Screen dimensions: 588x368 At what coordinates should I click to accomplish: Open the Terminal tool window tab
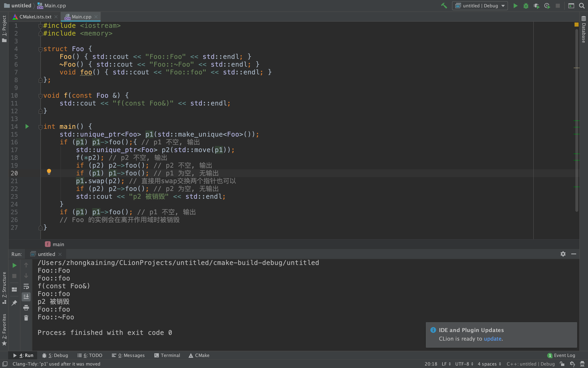(x=167, y=355)
